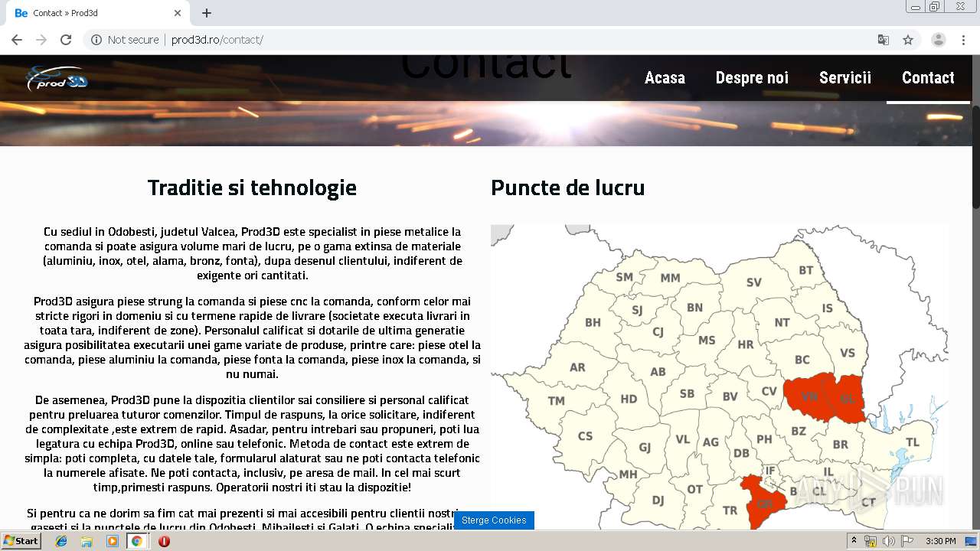
Task: Click the taskbar clock 3:30 PM
Action: 940,541
